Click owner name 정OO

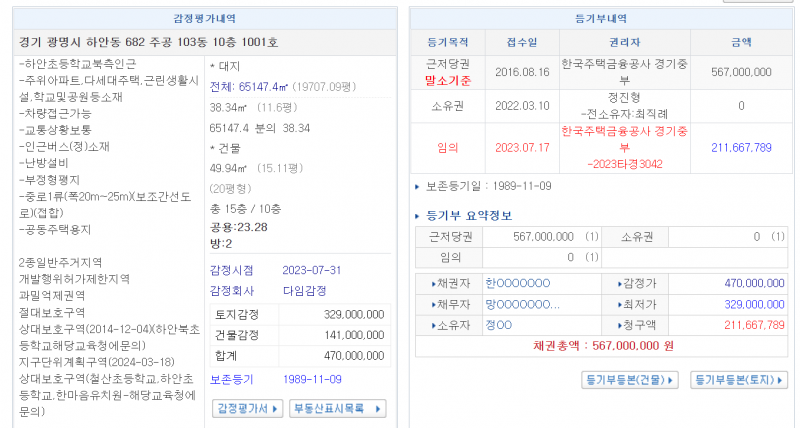click(x=498, y=325)
